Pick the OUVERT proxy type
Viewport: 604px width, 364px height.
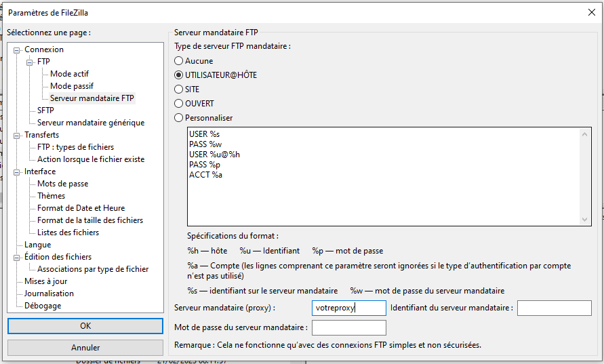coord(179,104)
